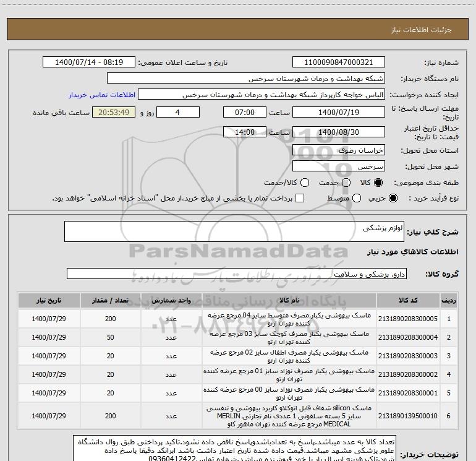
Task: Open the اطلاعات تماس خریدار link
Action: 102,95
